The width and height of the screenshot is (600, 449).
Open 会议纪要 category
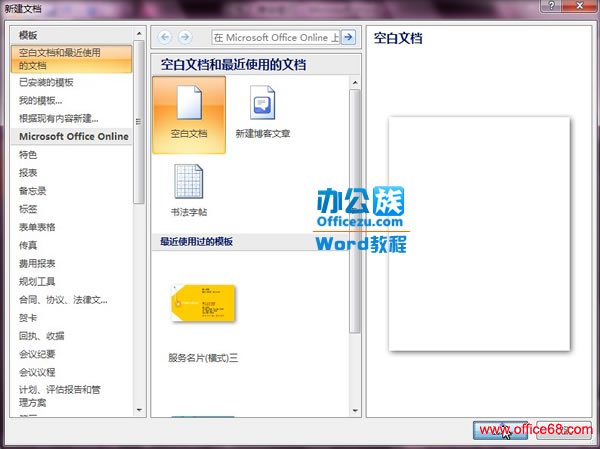pyautogui.click(x=37, y=354)
